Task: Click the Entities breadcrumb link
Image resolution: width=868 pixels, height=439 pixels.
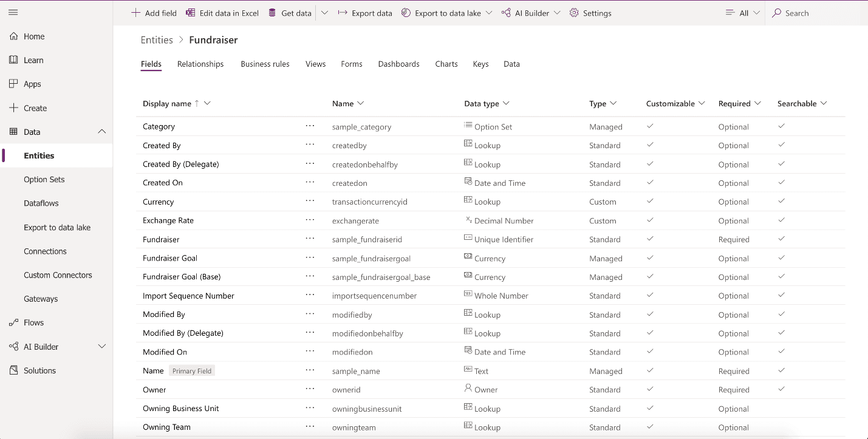Action: 157,40
